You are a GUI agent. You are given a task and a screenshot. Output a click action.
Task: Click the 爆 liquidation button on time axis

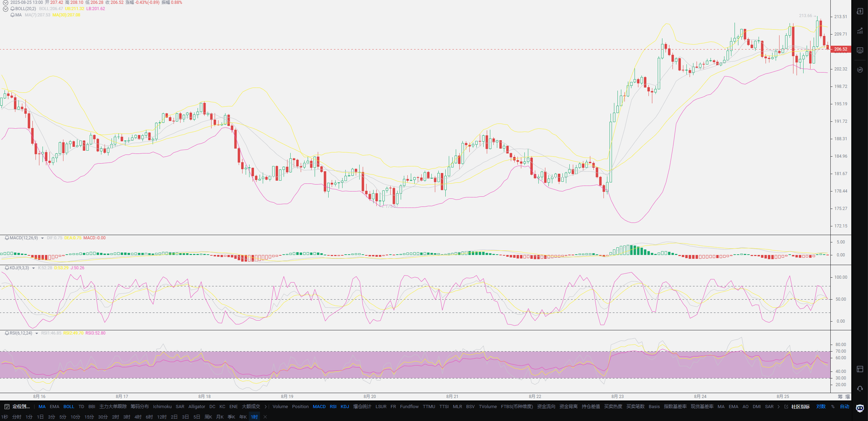click(x=847, y=397)
